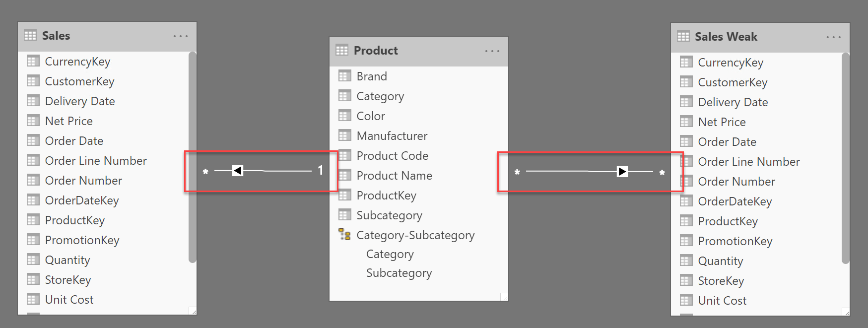This screenshot has width=868, height=328.
Task: Click the Sales Weak table header icon
Action: pyautogui.click(x=683, y=37)
